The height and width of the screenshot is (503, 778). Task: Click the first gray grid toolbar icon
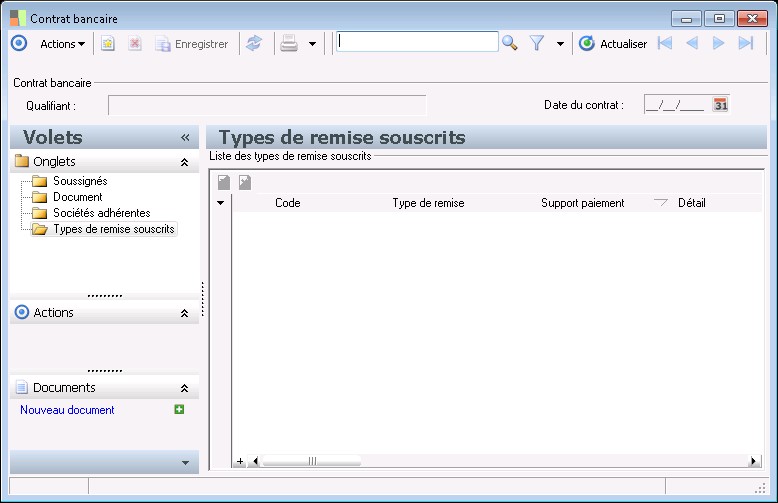tap(224, 183)
